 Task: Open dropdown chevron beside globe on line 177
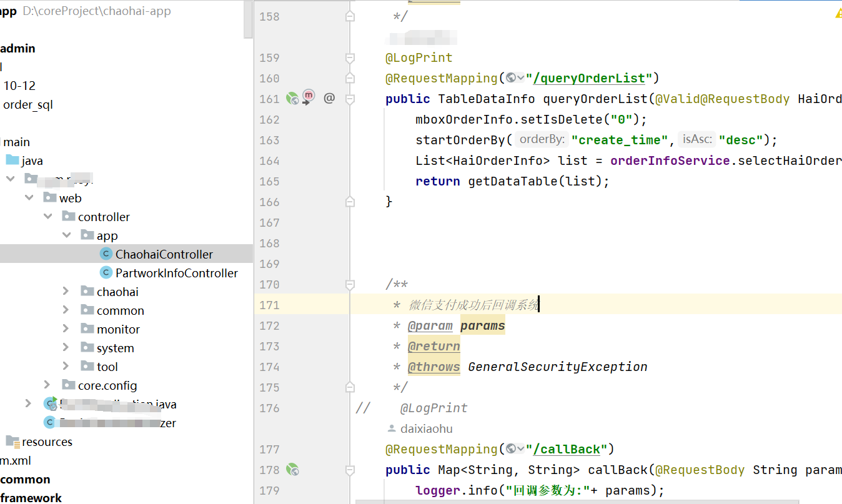pos(521,449)
